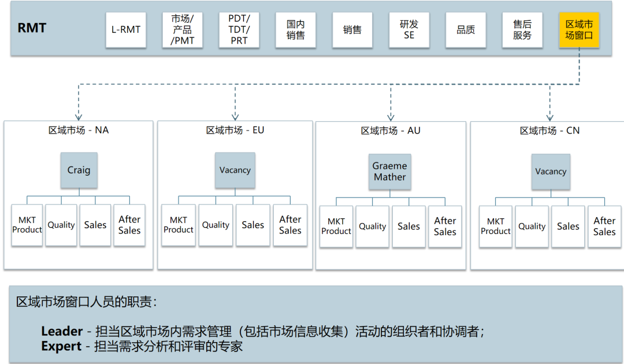The width and height of the screenshot is (624, 364).
Task: Select the 国内销售 node
Action: tap(296, 29)
